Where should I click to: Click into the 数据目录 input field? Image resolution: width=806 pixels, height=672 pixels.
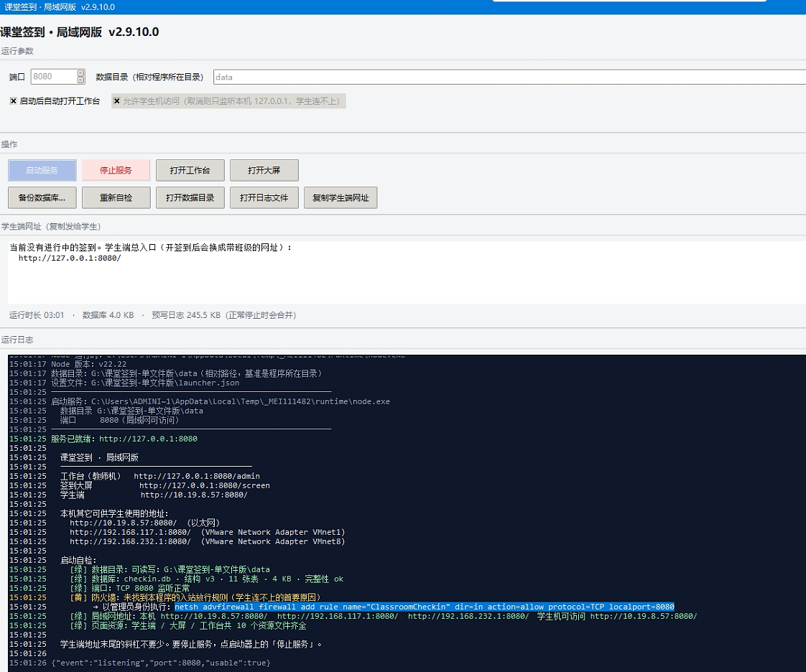click(x=509, y=77)
